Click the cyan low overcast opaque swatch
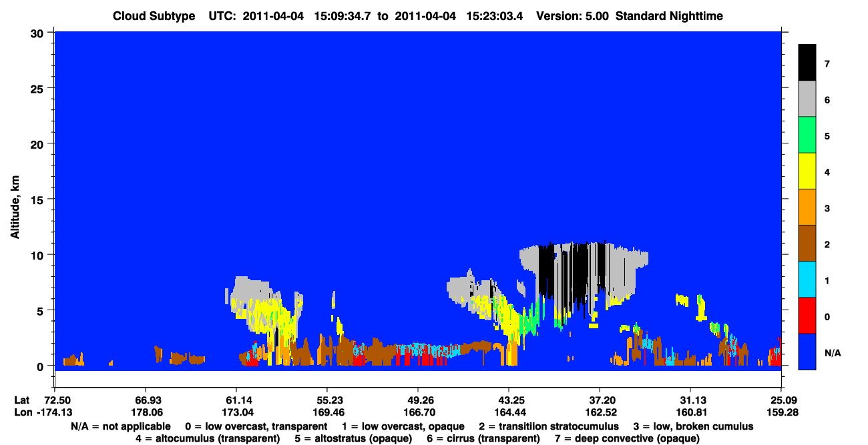Image resolution: width=868 pixels, height=445 pixels. (807, 279)
